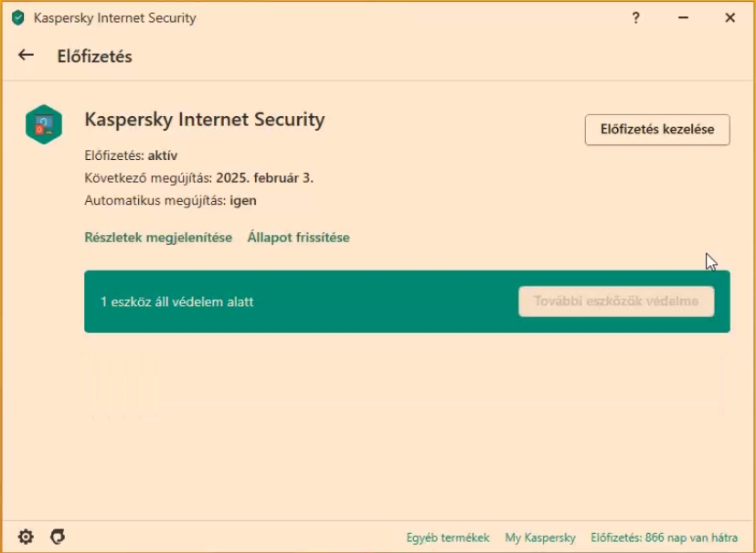Open the support icon beside the gear
This screenshot has width=756, height=553.
click(x=57, y=537)
